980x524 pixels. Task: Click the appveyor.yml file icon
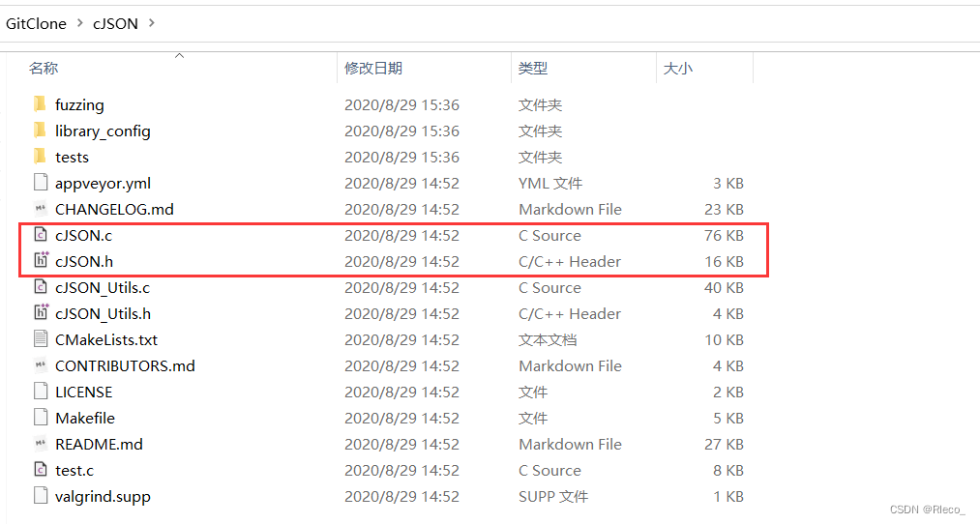click(x=41, y=183)
